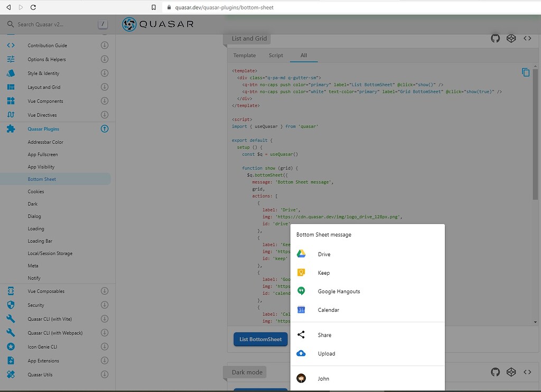Copy the code snippet using the clipboard icon
This screenshot has height=392, width=541.
tap(526, 72)
